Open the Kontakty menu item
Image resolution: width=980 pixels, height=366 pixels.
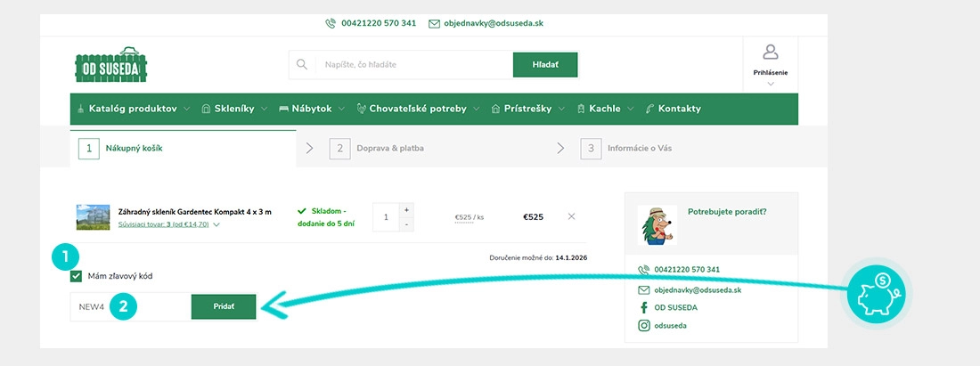pyautogui.click(x=680, y=109)
